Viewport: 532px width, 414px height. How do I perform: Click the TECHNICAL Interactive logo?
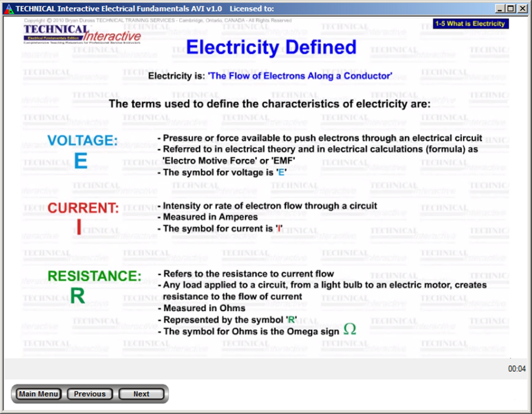click(82, 34)
